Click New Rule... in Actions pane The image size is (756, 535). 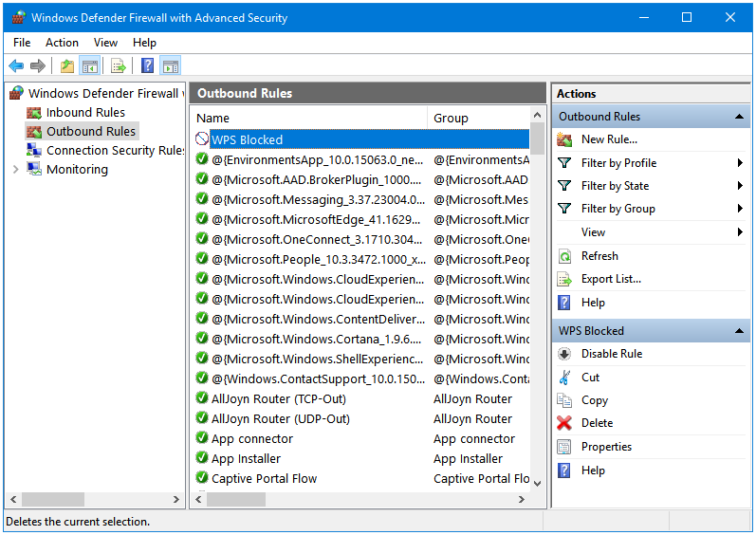coord(609,139)
